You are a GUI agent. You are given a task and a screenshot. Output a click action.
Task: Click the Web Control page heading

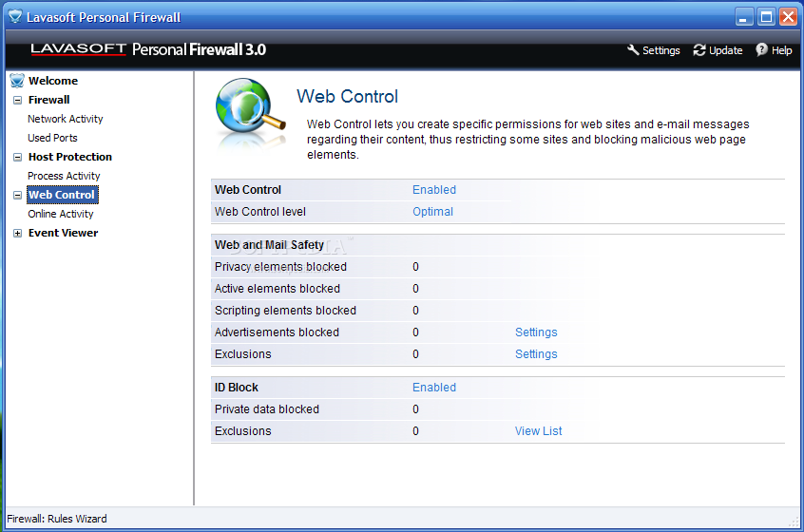pos(347,96)
